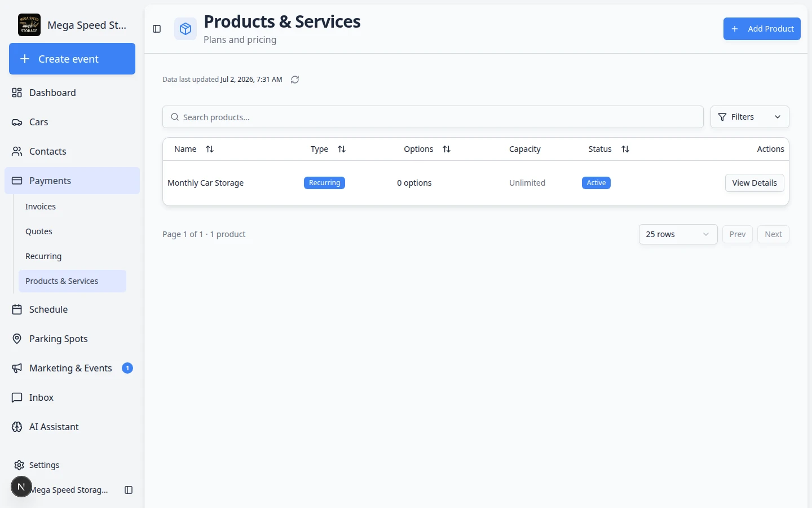The width and height of the screenshot is (812, 508).
Task: Click the Marketing & Events notification badge
Action: 127,368
